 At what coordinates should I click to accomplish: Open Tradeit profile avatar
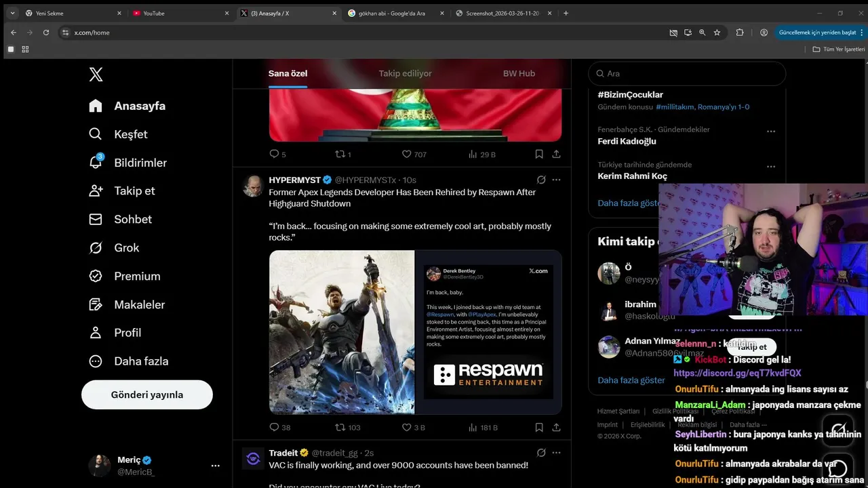[253, 459]
